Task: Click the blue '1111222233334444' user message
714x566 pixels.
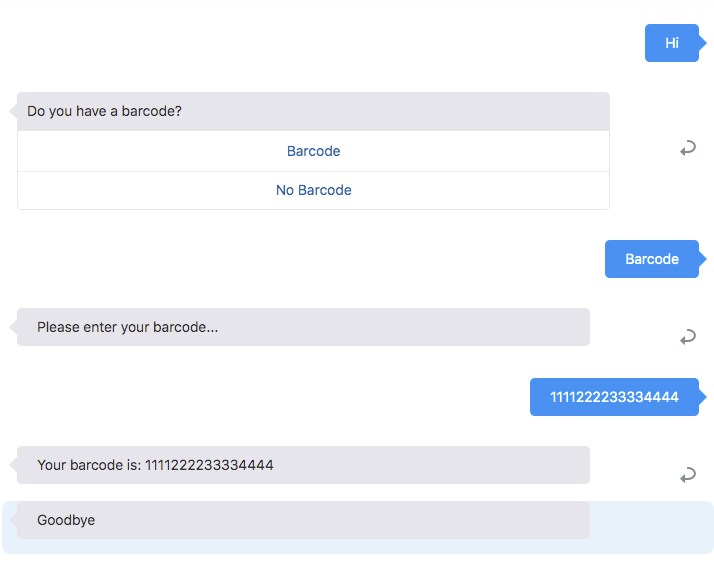Action: (613, 397)
